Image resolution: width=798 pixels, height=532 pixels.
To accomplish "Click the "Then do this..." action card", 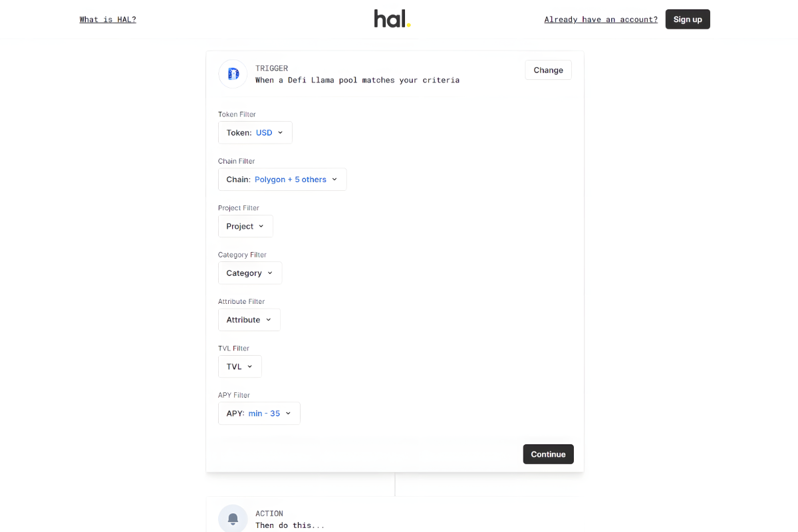I will [291, 525].
